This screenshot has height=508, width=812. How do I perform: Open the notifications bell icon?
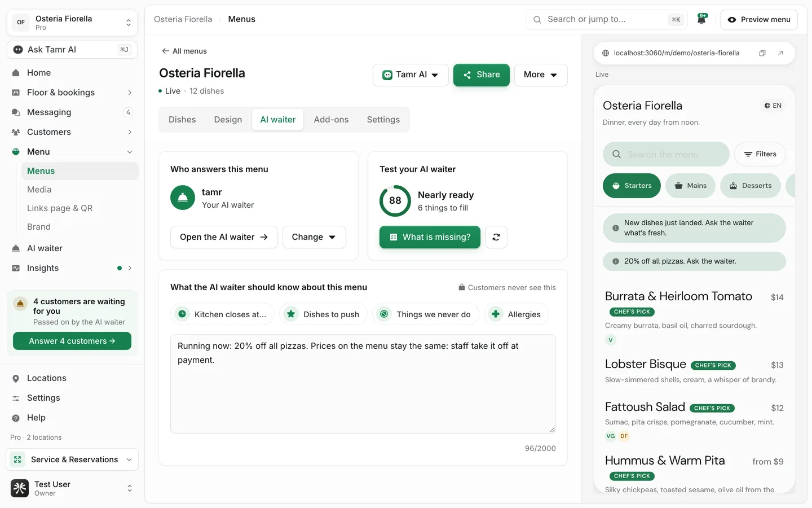[x=701, y=19]
